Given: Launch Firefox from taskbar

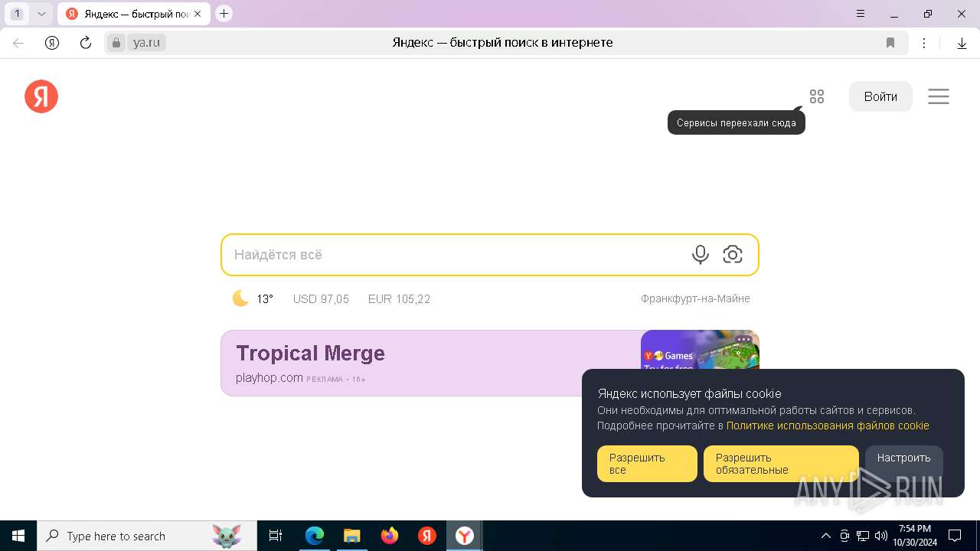Looking at the screenshot, I should point(390,536).
